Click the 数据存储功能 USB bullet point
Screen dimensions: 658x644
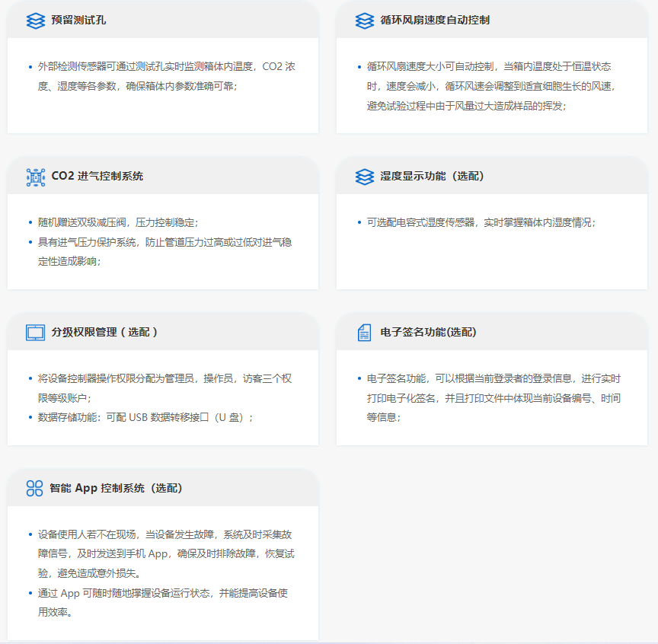click(145, 417)
